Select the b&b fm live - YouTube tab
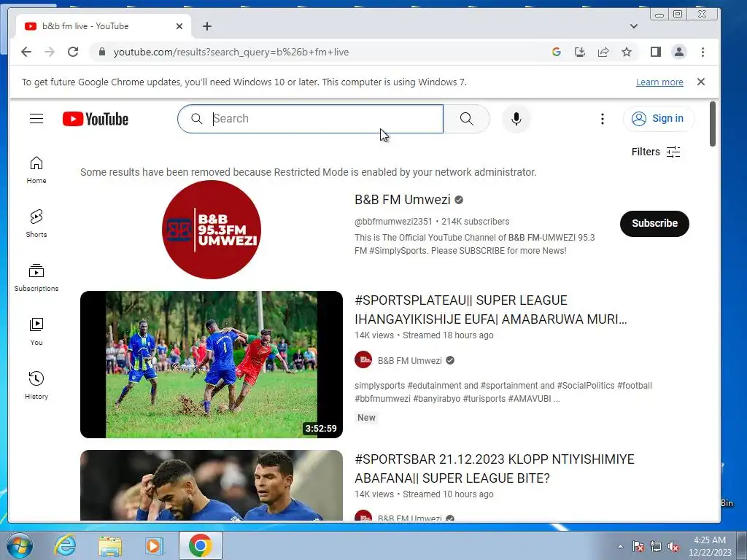Screen dimensions: 747x560 coord(104,26)
